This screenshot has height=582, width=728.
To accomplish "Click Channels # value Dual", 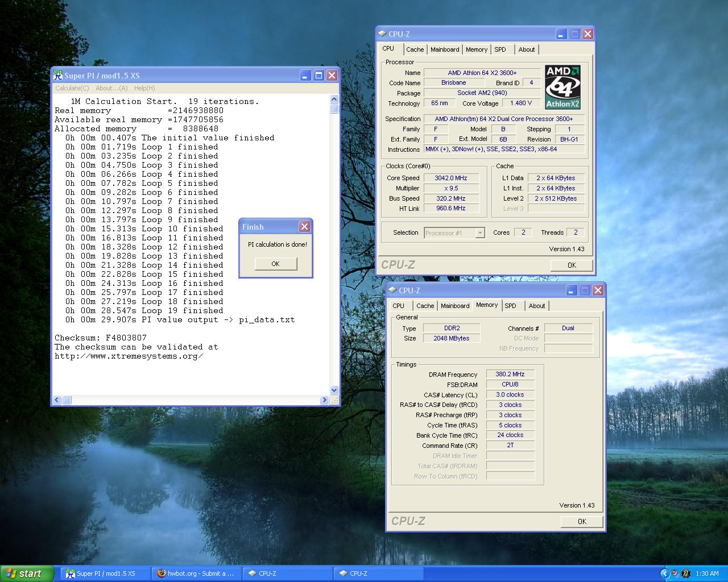I will click(x=568, y=328).
